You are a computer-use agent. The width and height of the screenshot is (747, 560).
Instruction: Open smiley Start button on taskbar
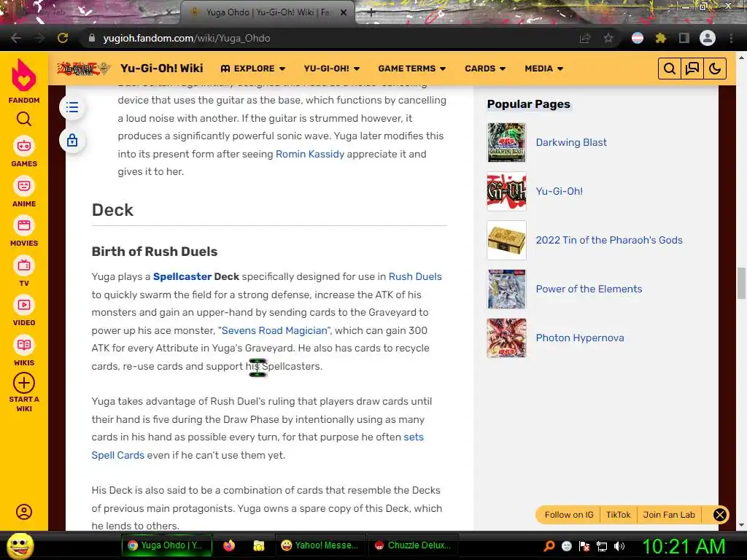tap(20, 545)
